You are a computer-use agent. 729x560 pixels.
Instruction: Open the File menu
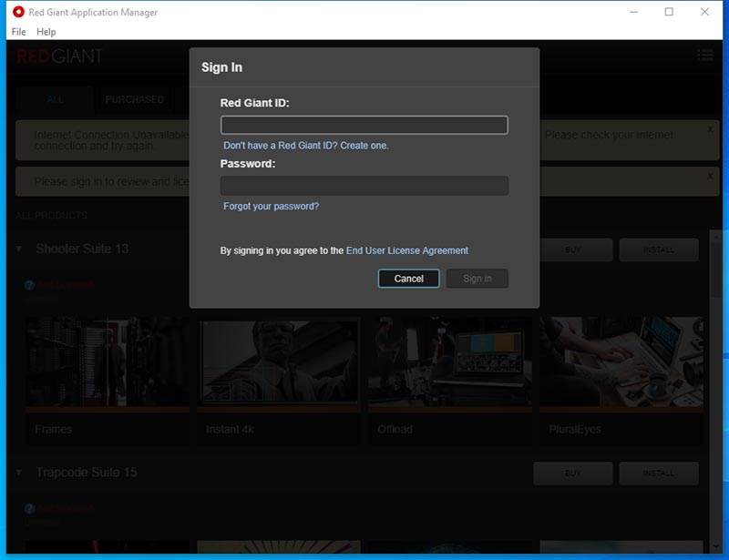(18, 32)
